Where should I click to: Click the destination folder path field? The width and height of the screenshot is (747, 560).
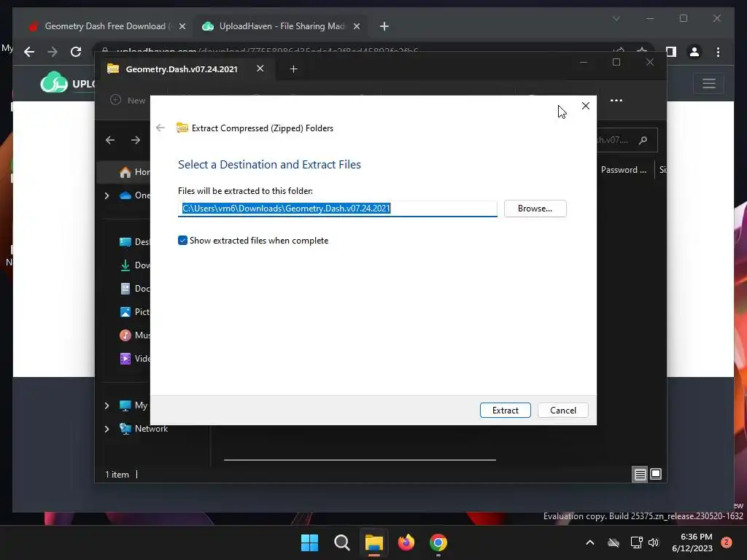click(337, 209)
